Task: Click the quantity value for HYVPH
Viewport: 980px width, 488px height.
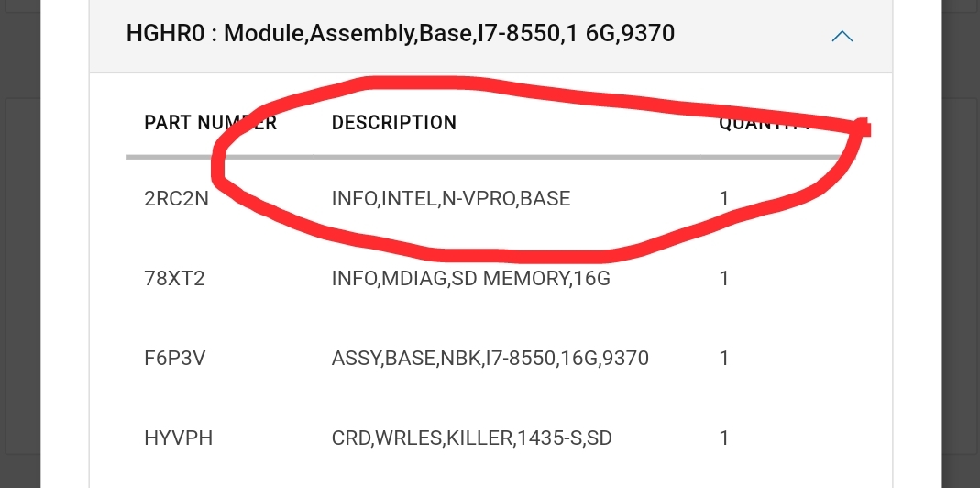Action: 724,438
